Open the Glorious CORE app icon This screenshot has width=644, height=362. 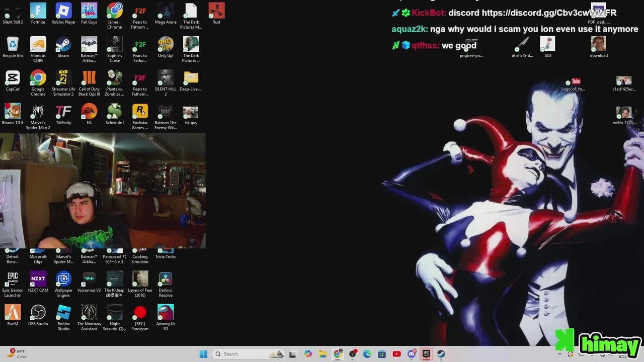coord(38,50)
